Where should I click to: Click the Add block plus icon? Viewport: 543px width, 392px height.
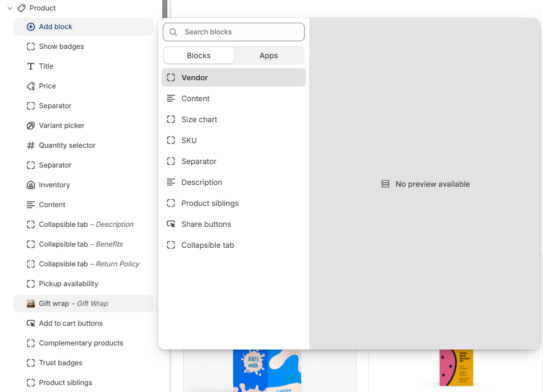(x=31, y=27)
